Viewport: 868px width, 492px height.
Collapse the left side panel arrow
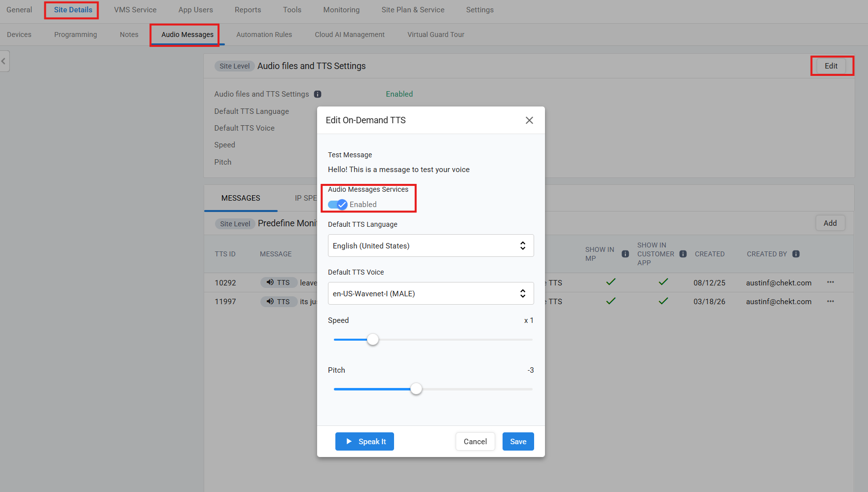point(4,61)
